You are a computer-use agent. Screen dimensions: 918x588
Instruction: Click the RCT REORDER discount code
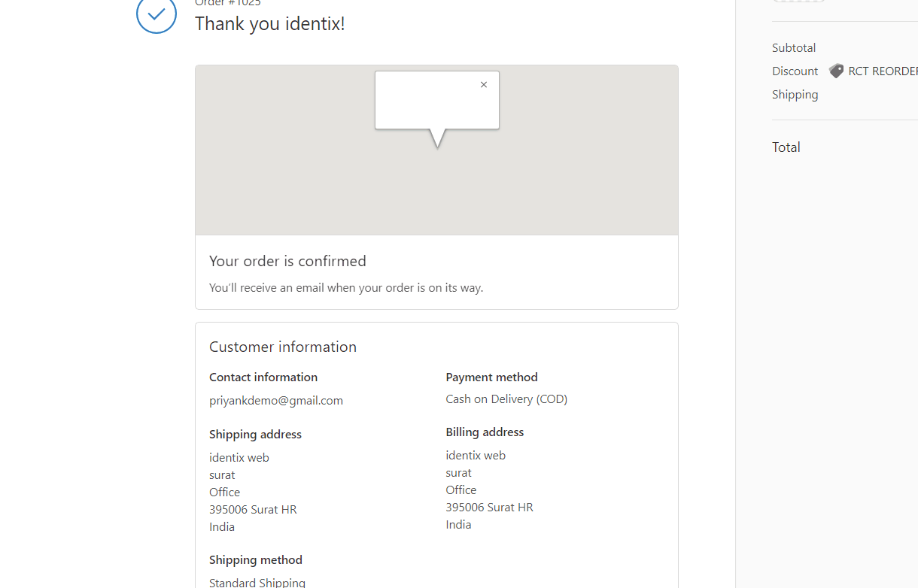883,71
